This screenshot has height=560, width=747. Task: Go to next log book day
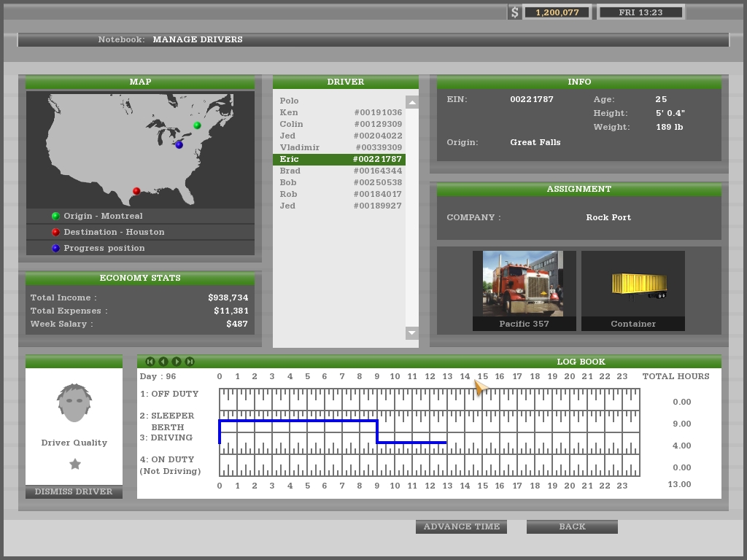pos(177,362)
